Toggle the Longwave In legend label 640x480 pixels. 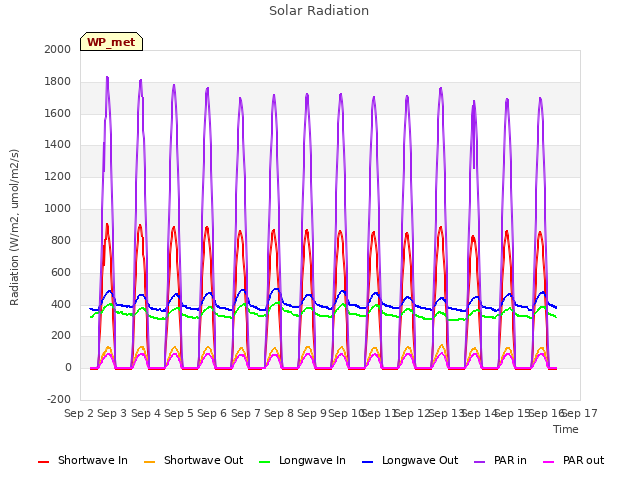(312, 460)
